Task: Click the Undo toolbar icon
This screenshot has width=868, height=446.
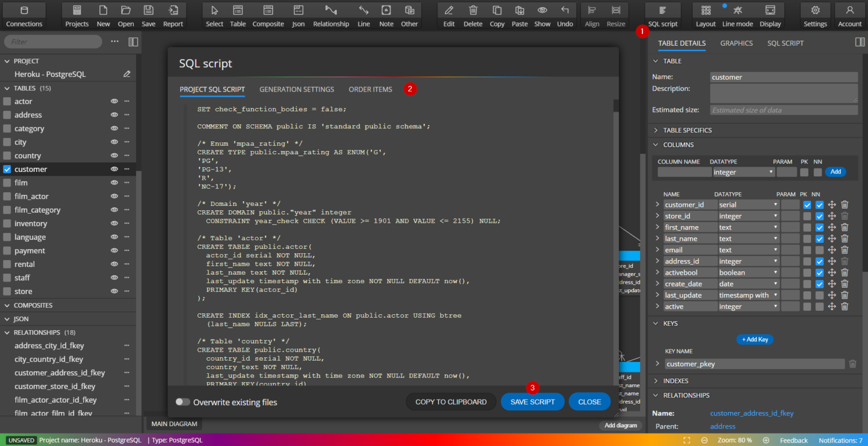Action: (565, 15)
